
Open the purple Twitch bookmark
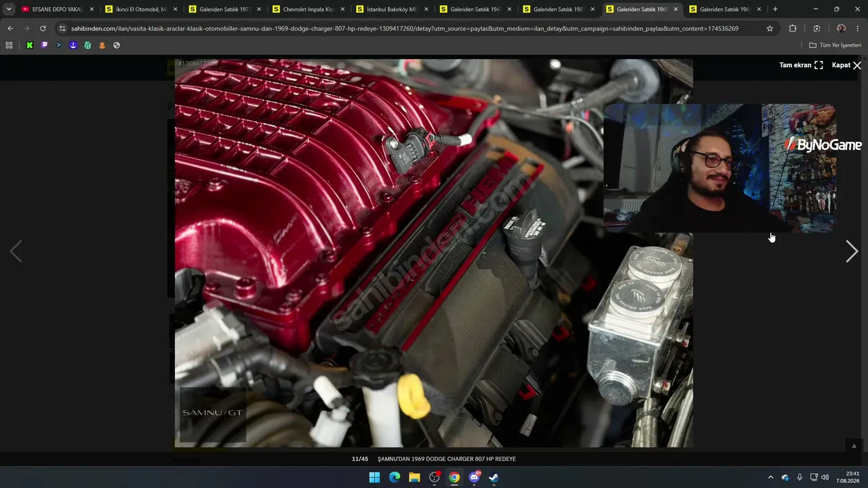(44, 45)
